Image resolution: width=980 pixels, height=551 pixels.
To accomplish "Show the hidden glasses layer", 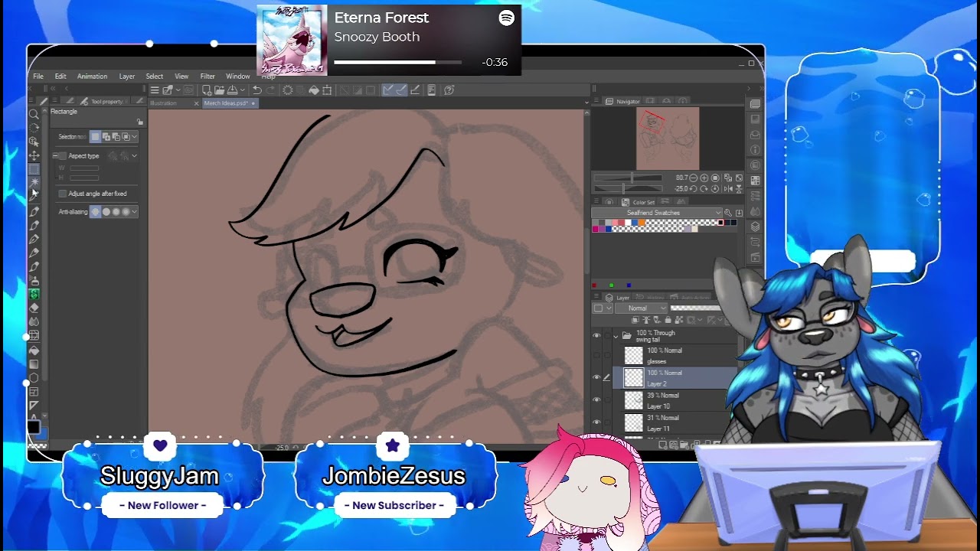I will coord(596,355).
